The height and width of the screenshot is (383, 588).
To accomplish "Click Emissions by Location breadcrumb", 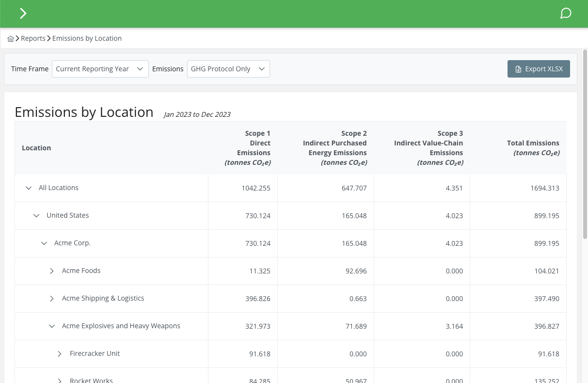I will (x=87, y=38).
